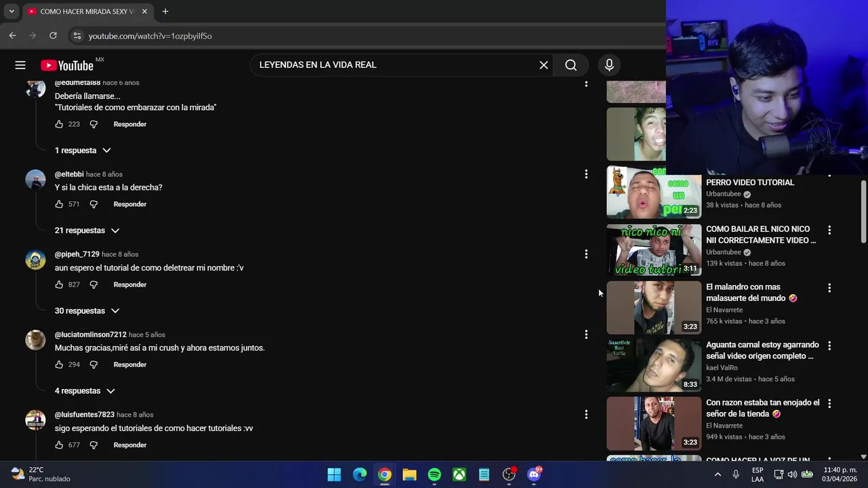The height and width of the screenshot is (488, 868).
Task: Dislike the @edumetal88 comment
Action: tap(94, 124)
